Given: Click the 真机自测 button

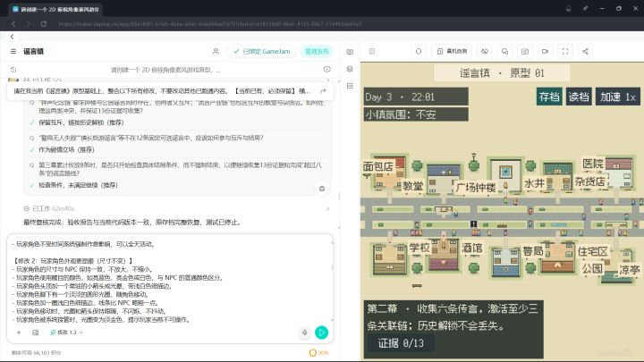Looking at the screenshot, I should point(452,51).
